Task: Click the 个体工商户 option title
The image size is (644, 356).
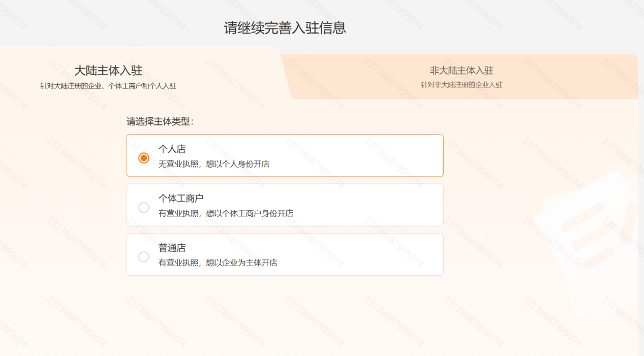Action: coord(181,198)
